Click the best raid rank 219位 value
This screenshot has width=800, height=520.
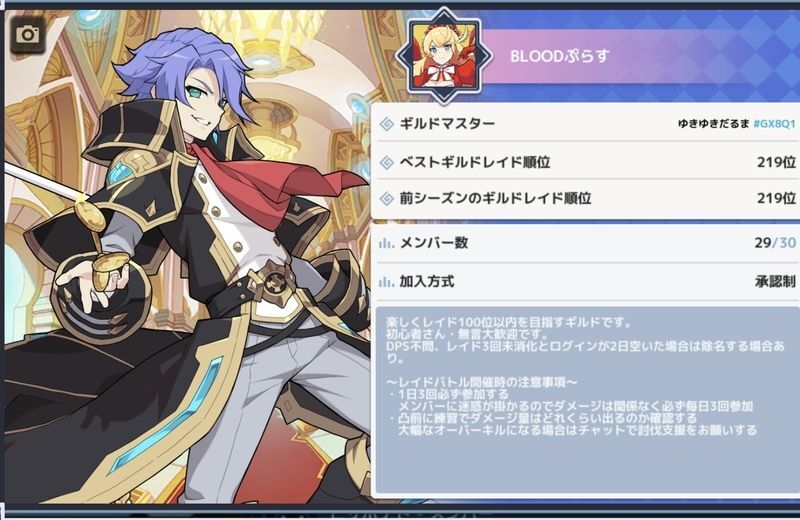click(x=776, y=162)
